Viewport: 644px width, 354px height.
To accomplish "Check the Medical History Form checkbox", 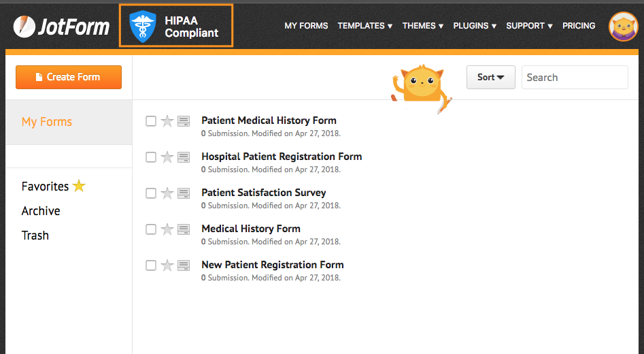I will (x=151, y=229).
